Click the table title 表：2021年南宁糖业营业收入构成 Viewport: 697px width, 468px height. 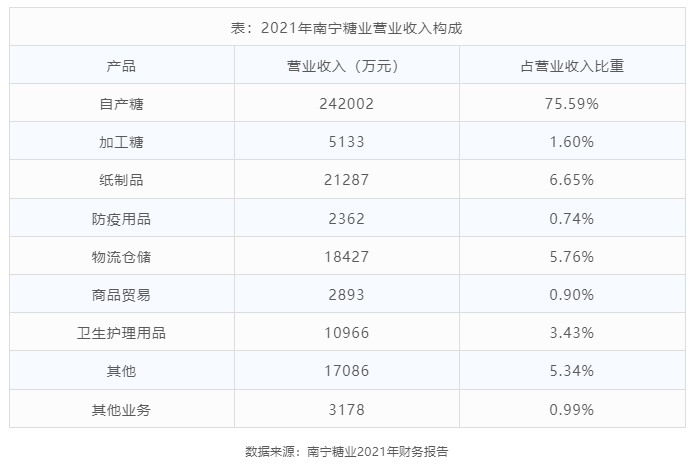(x=346, y=28)
